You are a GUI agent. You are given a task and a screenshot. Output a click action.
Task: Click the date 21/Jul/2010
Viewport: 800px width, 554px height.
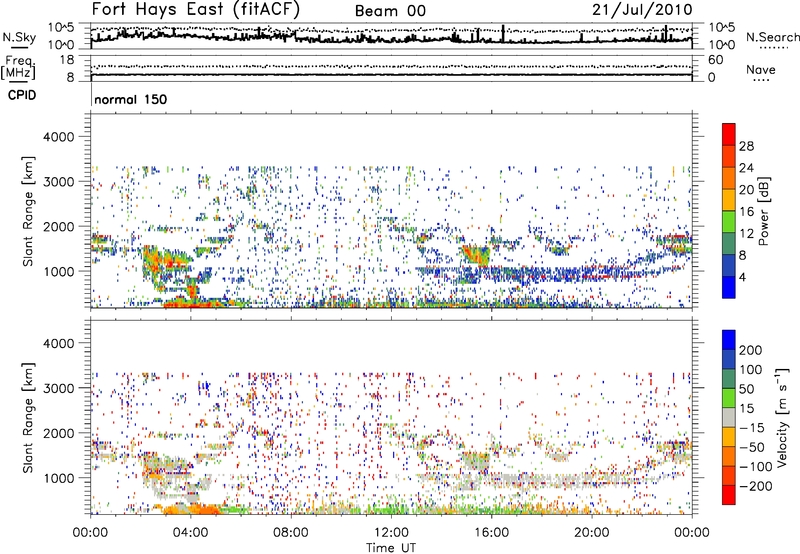point(642,10)
